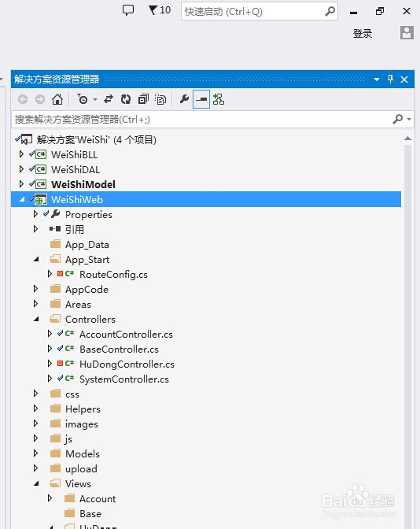Expand the Models folder
This screenshot has width=420, height=529.
pos(35,453)
